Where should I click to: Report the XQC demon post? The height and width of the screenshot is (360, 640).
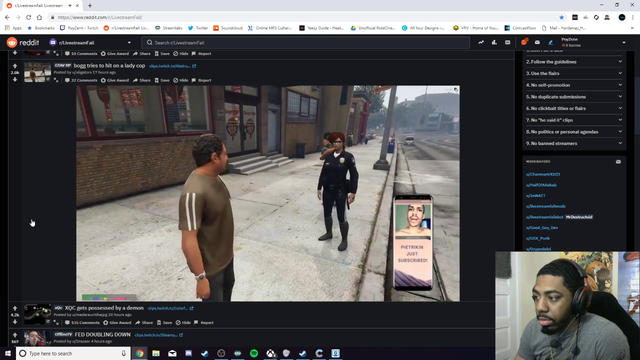click(204, 323)
